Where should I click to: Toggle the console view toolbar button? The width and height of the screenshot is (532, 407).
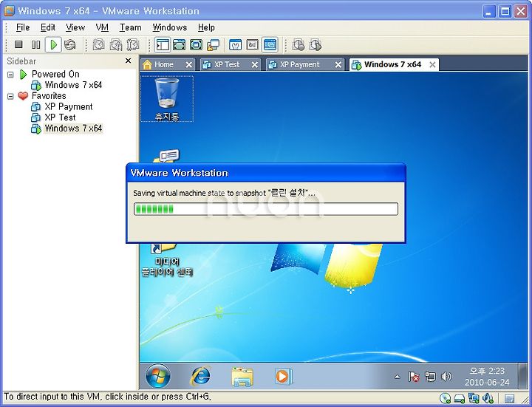[270, 45]
